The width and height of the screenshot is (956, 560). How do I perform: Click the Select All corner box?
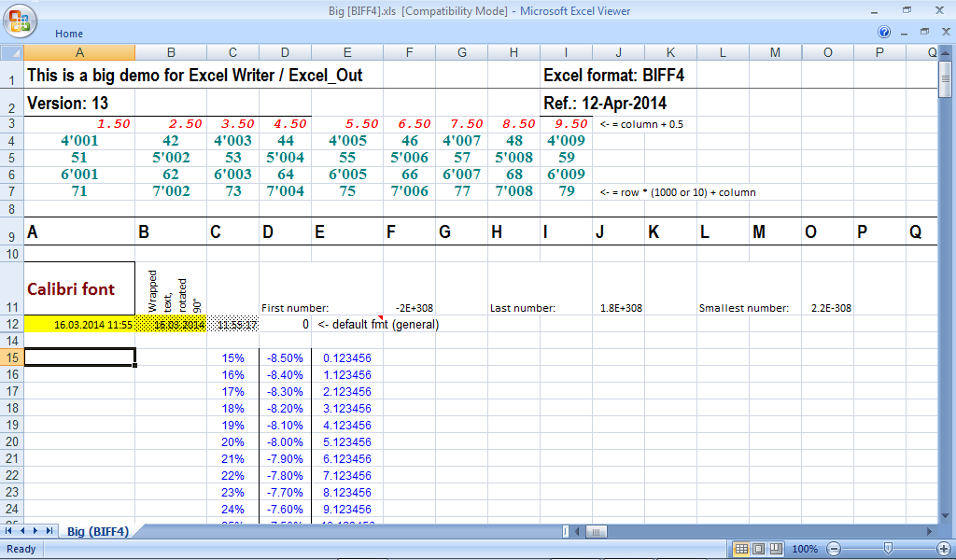coord(12,52)
